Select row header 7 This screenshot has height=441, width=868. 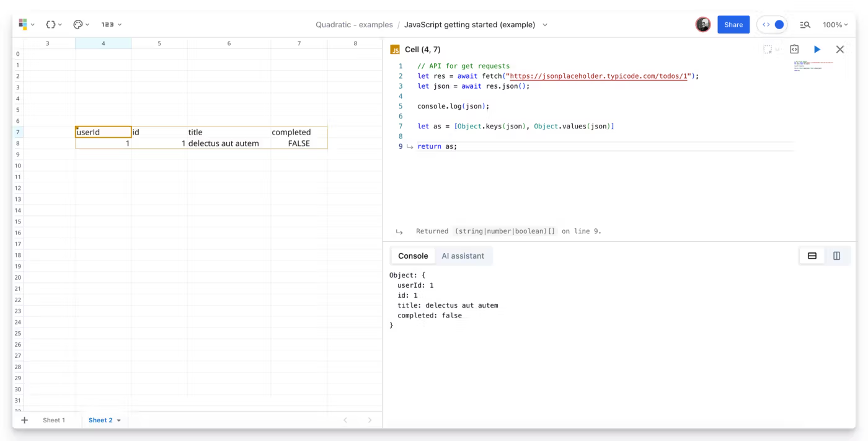coord(18,132)
